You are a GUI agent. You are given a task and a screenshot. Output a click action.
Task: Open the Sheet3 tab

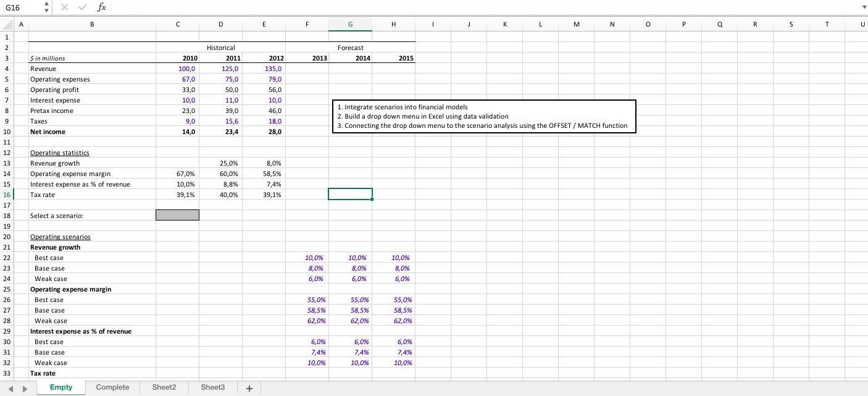(x=212, y=387)
